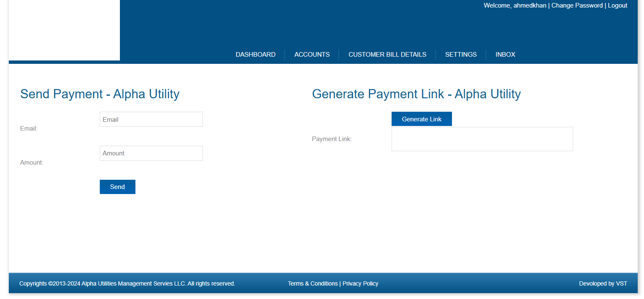Click the Generate Link button
The width and height of the screenshot is (644, 299).
point(421,119)
